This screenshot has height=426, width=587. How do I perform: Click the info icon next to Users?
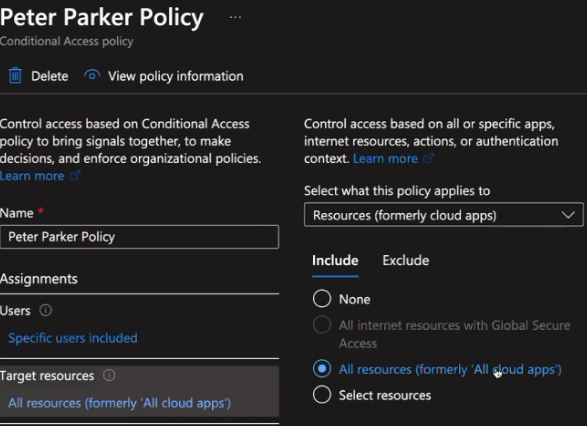coord(46,310)
